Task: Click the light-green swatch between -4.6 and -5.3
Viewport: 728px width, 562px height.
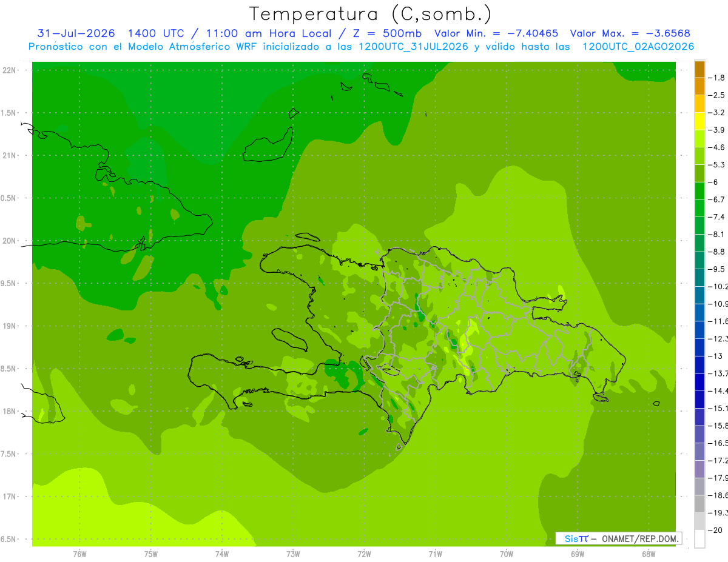Action: tap(699, 156)
